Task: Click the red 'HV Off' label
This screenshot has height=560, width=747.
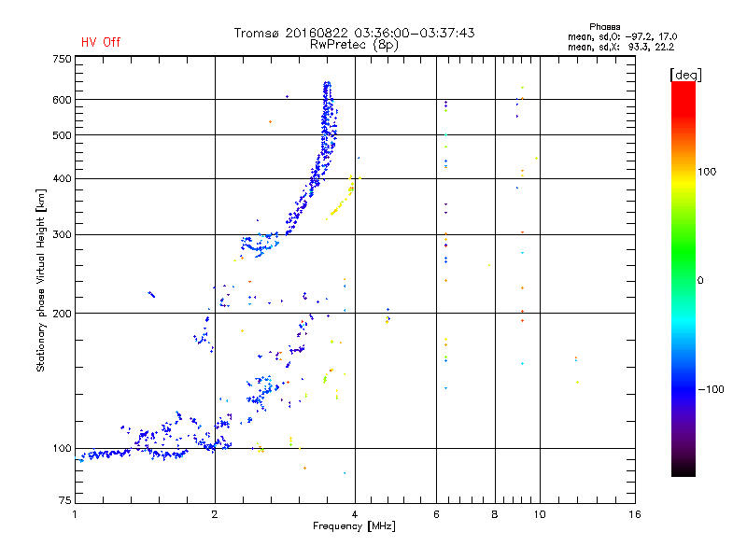Action: click(x=101, y=42)
